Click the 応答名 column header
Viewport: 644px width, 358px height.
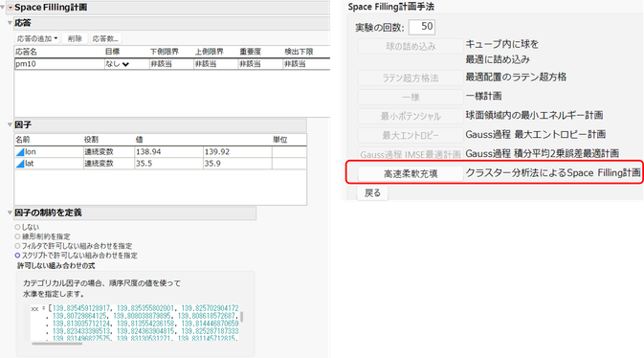[26, 52]
